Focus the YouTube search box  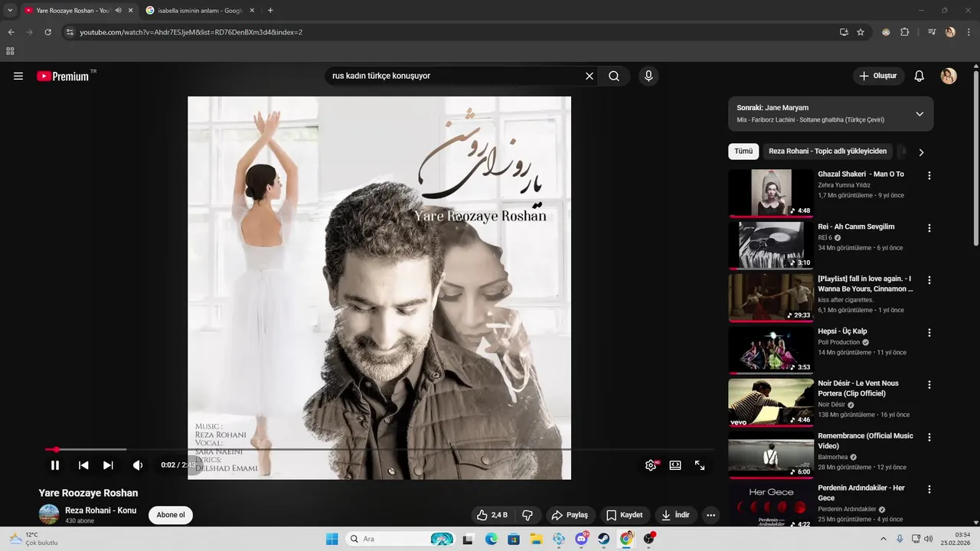point(455,77)
